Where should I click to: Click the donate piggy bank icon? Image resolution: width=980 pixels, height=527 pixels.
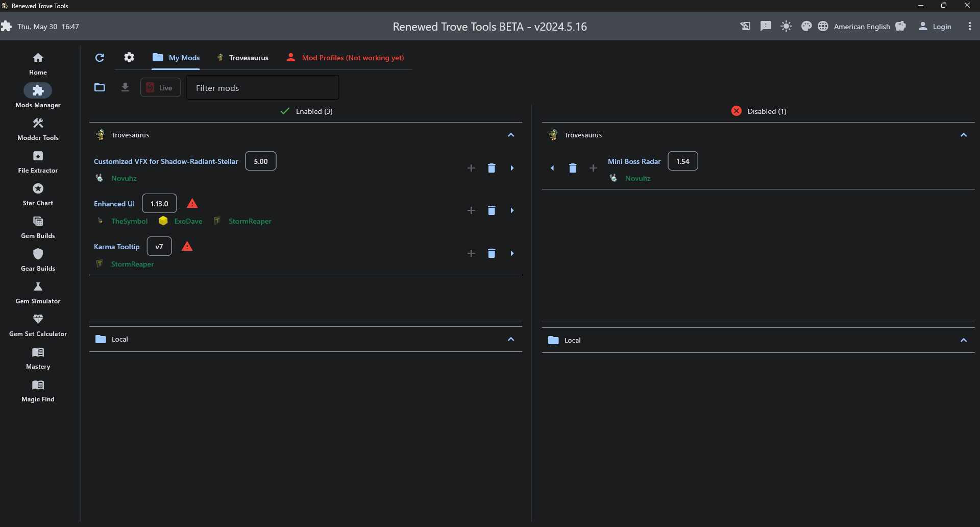click(901, 26)
